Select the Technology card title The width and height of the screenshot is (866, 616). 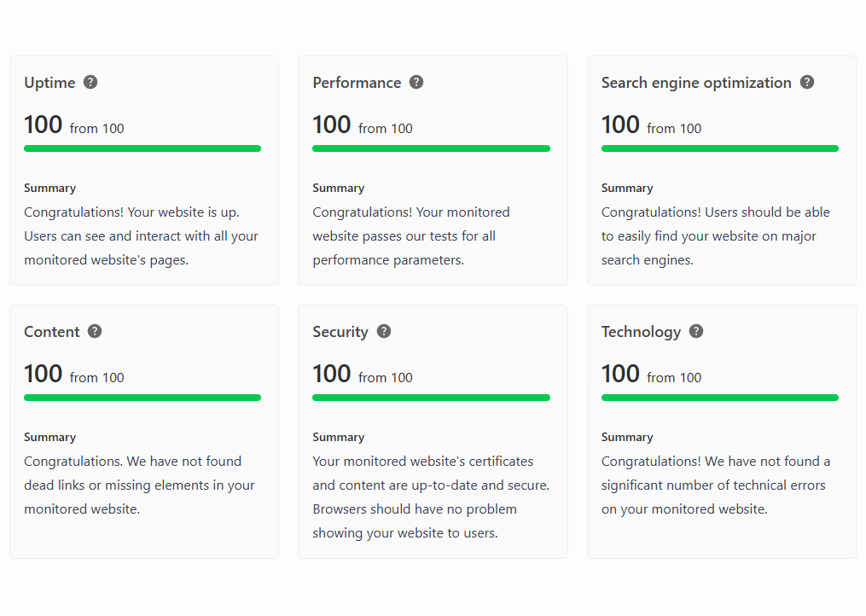coord(641,332)
